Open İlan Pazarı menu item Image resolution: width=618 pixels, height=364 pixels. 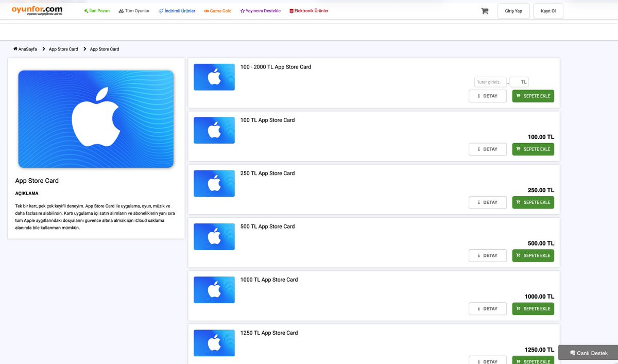pyautogui.click(x=97, y=11)
